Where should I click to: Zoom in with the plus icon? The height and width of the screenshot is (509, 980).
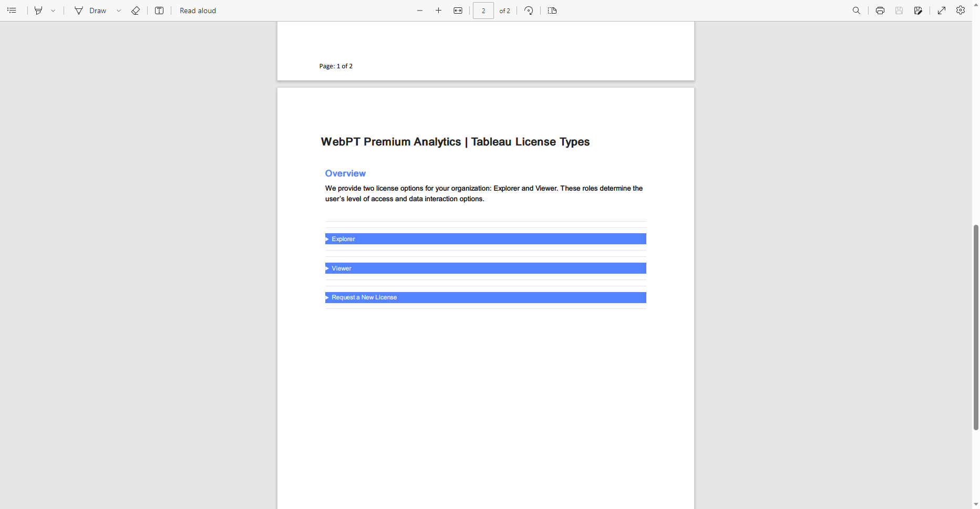click(x=438, y=11)
